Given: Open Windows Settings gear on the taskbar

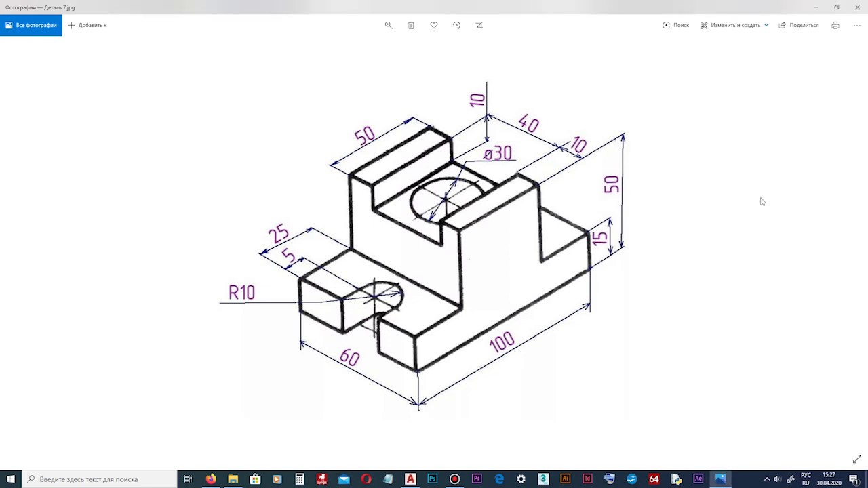Looking at the screenshot, I should point(521,479).
